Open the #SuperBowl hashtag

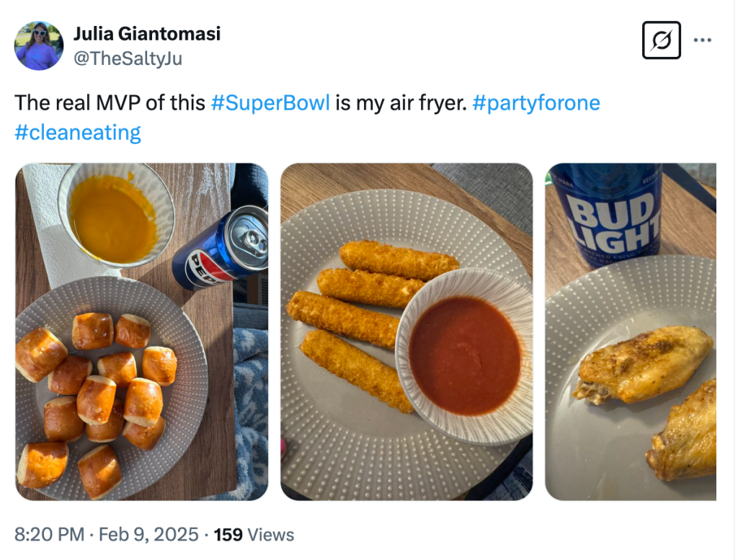(270, 102)
